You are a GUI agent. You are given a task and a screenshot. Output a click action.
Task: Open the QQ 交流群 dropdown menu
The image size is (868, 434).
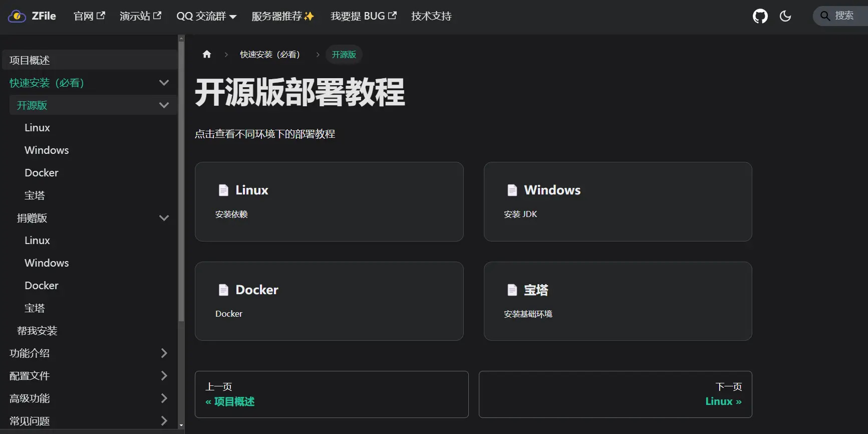[206, 16]
